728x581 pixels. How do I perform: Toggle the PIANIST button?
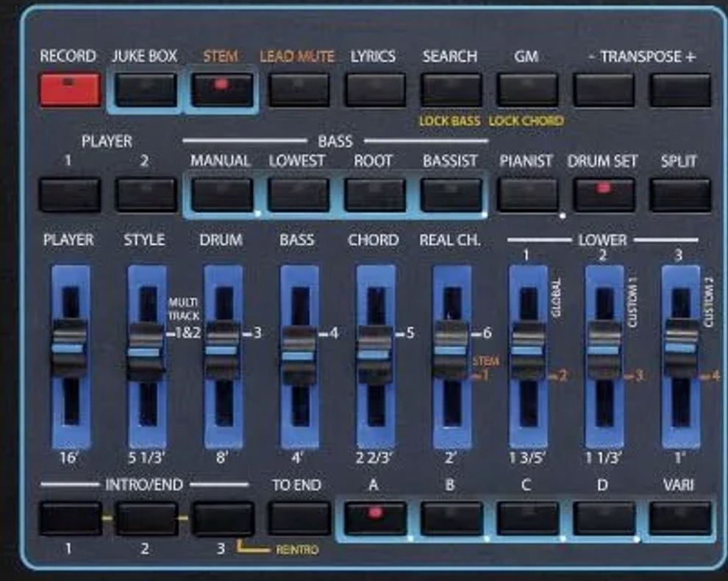[527, 195]
